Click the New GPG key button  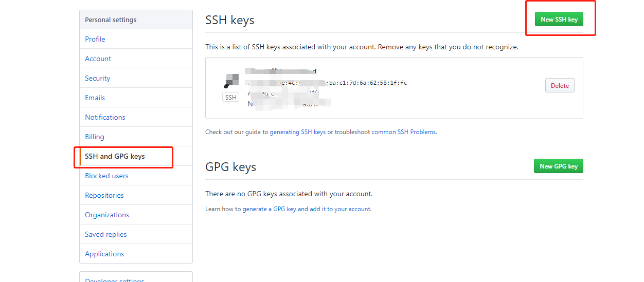click(559, 166)
